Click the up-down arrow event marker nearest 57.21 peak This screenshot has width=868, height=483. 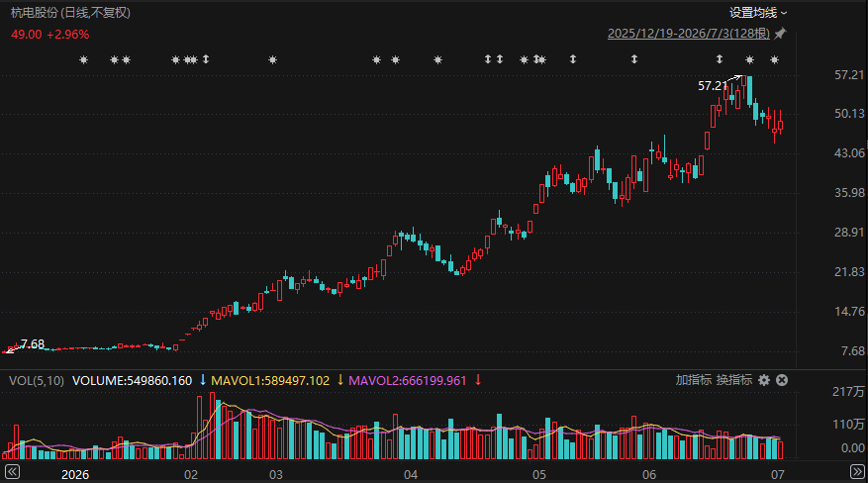click(720, 59)
